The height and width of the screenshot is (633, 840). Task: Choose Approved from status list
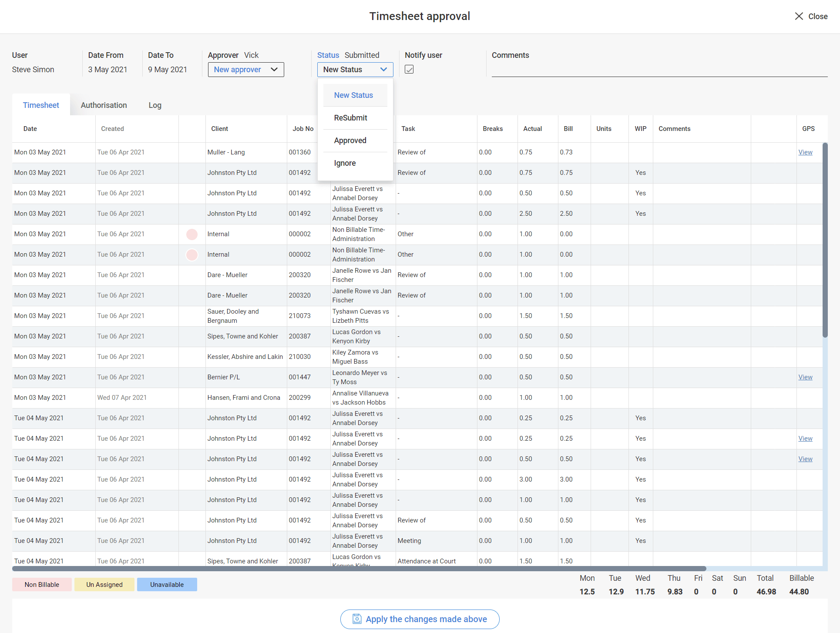(x=355, y=141)
